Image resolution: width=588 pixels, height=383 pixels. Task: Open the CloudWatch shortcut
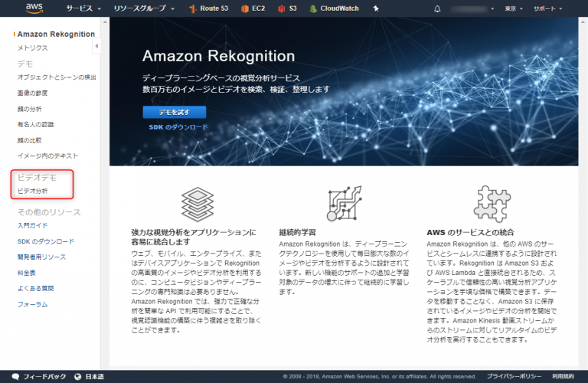coord(334,8)
